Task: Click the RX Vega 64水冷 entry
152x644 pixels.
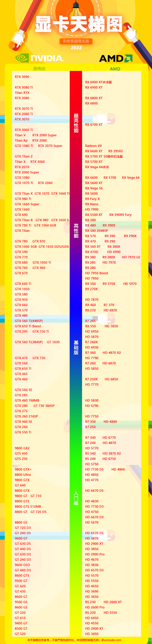Action: [x=97, y=167]
